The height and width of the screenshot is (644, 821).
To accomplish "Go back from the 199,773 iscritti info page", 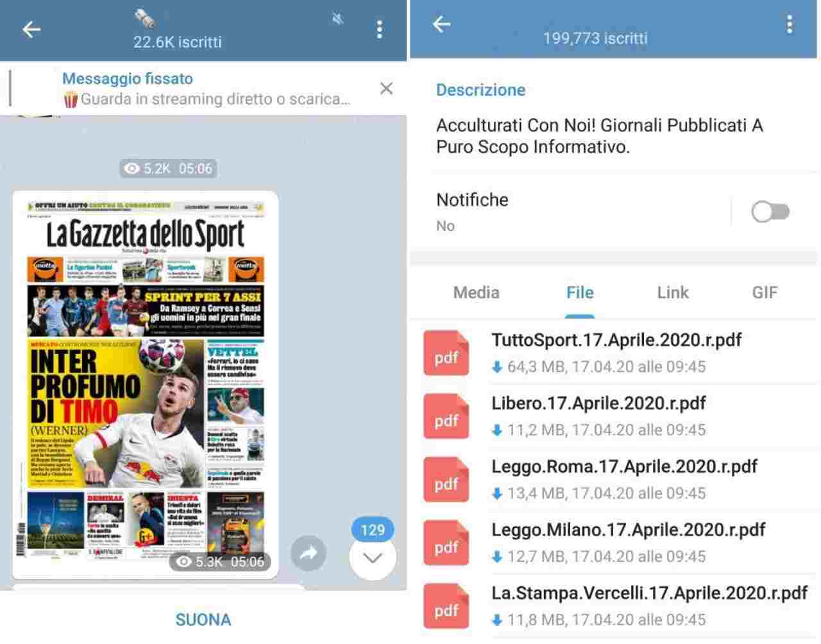I will pyautogui.click(x=442, y=24).
